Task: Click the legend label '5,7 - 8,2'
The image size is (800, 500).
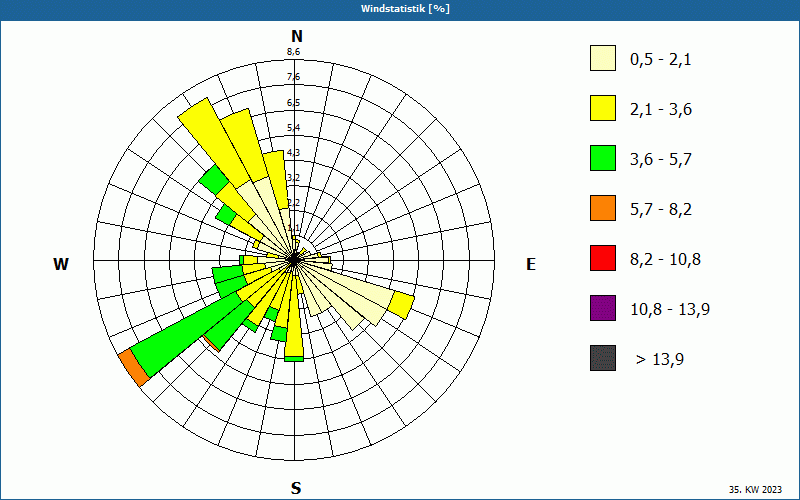Action: (x=661, y=210)
